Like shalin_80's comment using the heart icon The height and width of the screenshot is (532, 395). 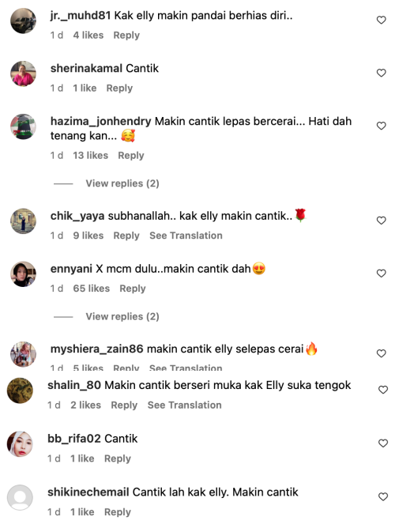point(383,390)
